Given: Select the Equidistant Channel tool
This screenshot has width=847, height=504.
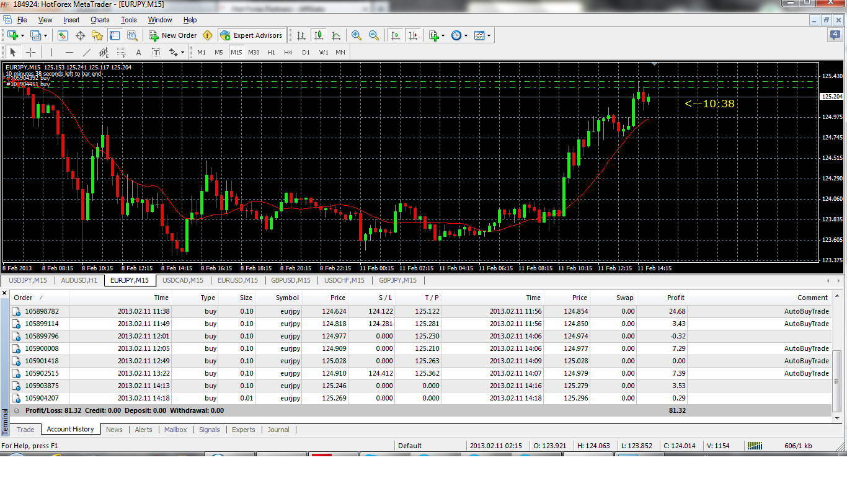Looking at the screenshot, I should pos(104,52).
